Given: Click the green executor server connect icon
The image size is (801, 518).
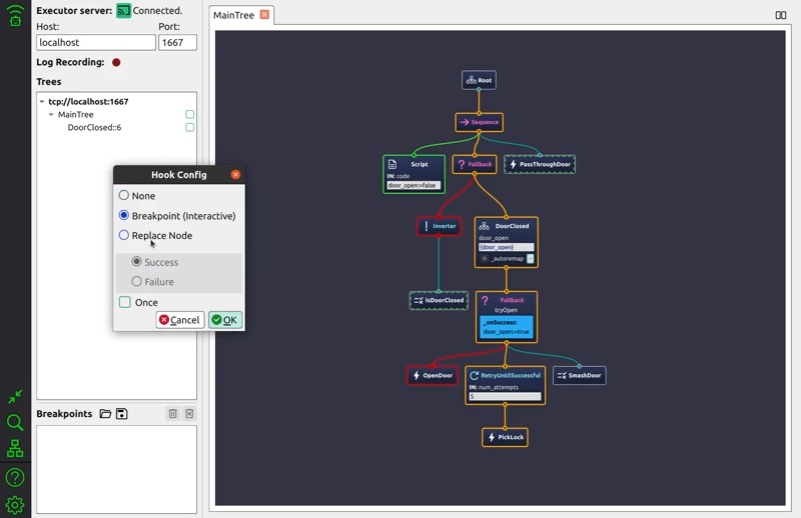Looking at the screenshot, I should (x=123, y=11).
